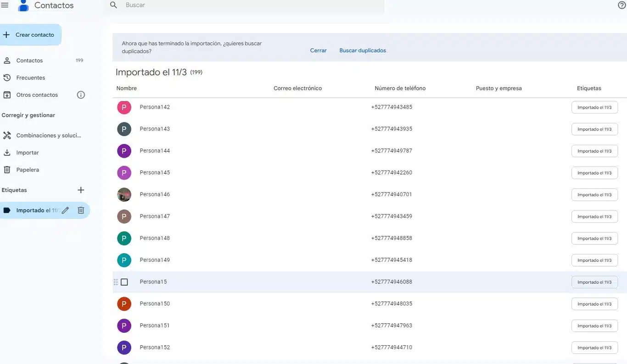Click the drag handle on Persona15 row
Screen dimensions: 627x364
click(x=116, y=282)
